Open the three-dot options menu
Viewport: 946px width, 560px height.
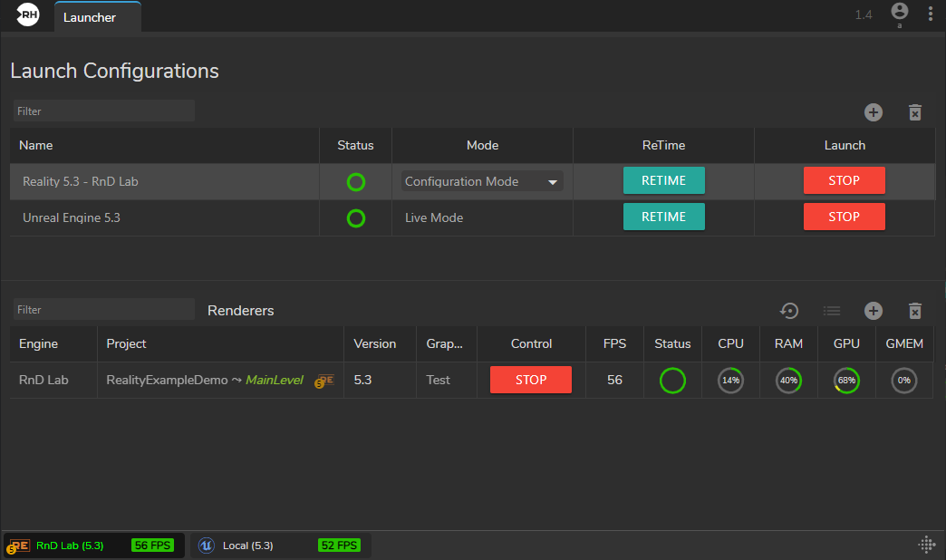931,14
